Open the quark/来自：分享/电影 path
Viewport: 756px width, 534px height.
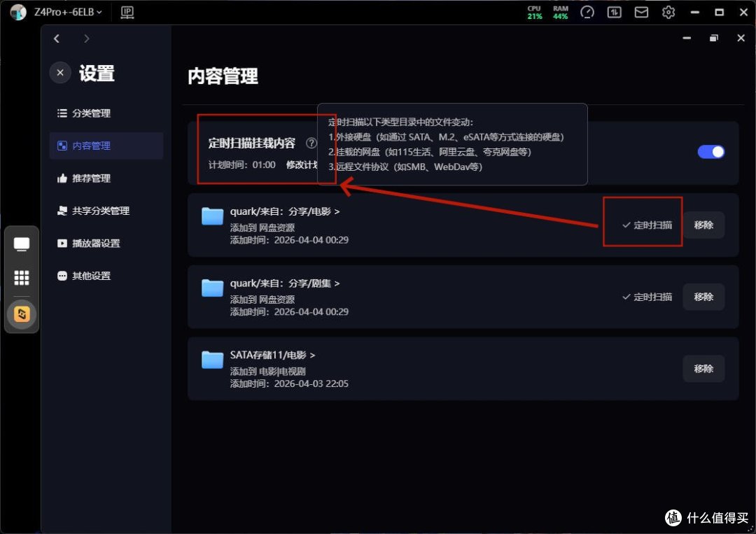pos(284,211)
